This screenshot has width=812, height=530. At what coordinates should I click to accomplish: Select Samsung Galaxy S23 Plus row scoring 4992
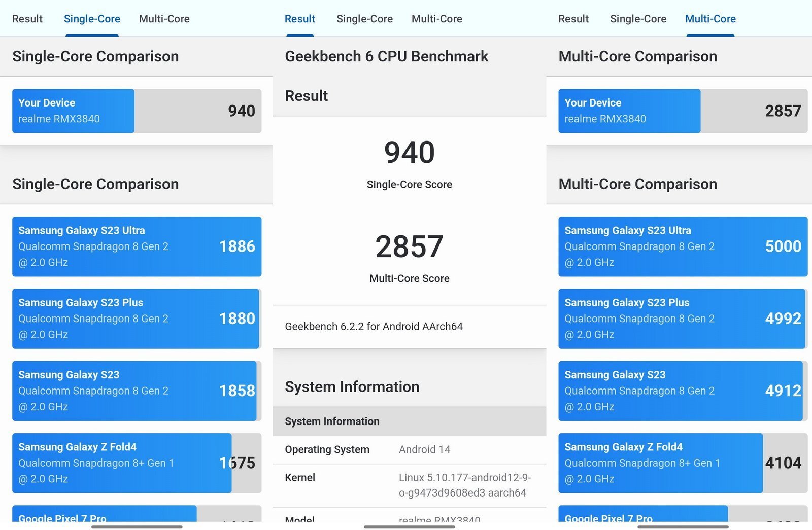tap(683, 319)
